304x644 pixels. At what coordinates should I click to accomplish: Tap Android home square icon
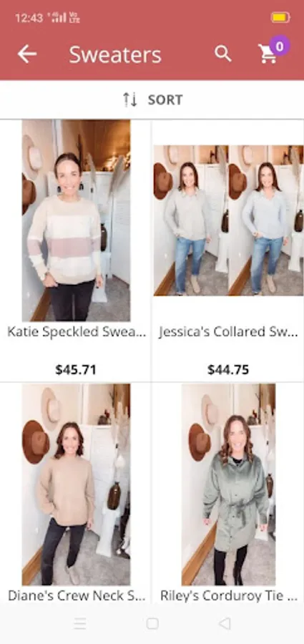(152, 624)
